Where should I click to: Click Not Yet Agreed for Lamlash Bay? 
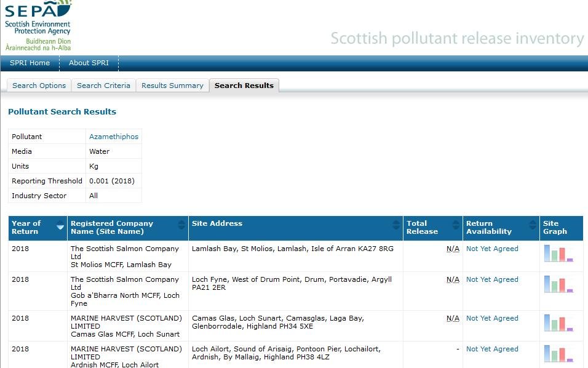(492, 249)
